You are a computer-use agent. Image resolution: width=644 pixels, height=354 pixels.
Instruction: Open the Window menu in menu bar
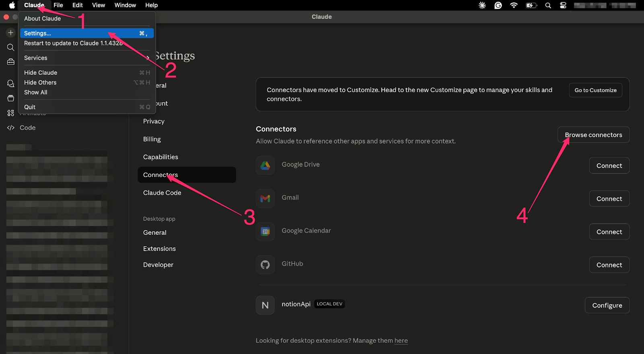[x=125, y=5]
